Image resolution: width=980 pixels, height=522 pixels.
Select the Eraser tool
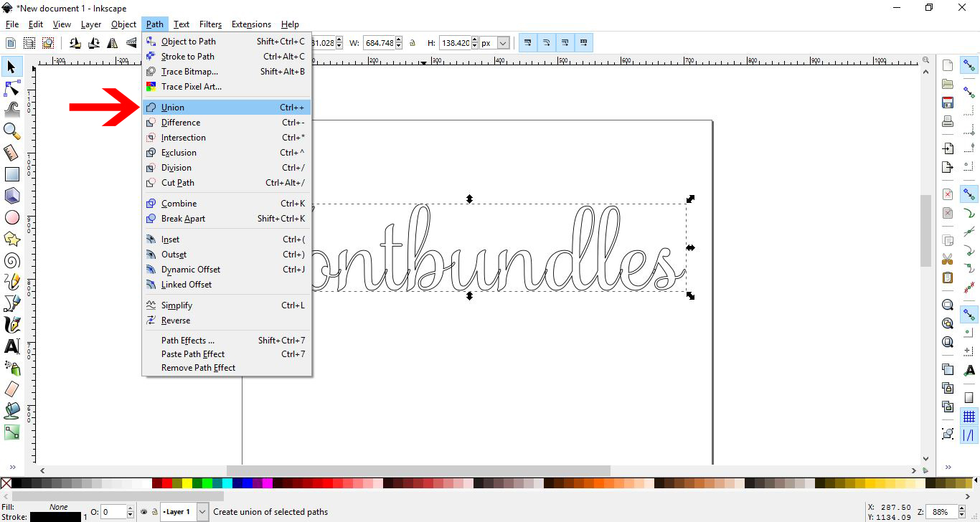[12, 389]
